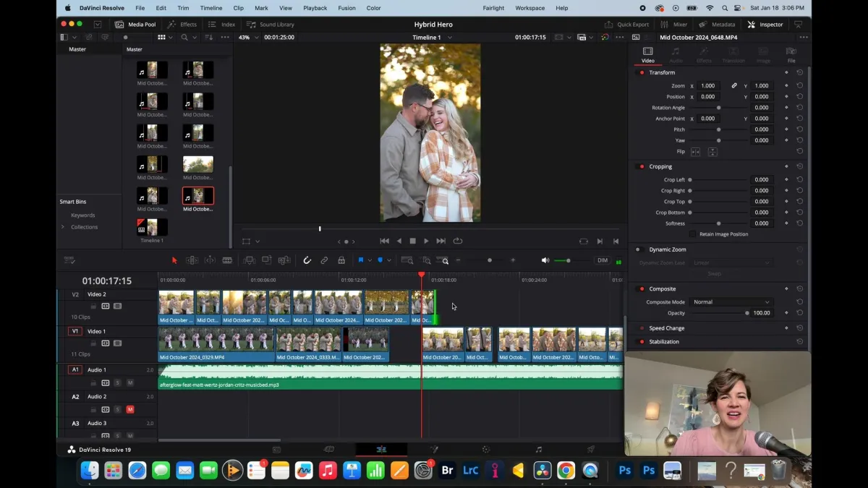Toggle the Inspector panel button
The width and height of the screenshot is (868, 488).
(x=765, y=24)
